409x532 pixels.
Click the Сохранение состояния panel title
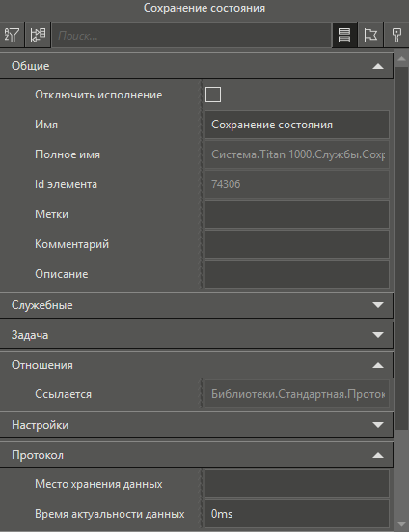[x=204, y=8]
